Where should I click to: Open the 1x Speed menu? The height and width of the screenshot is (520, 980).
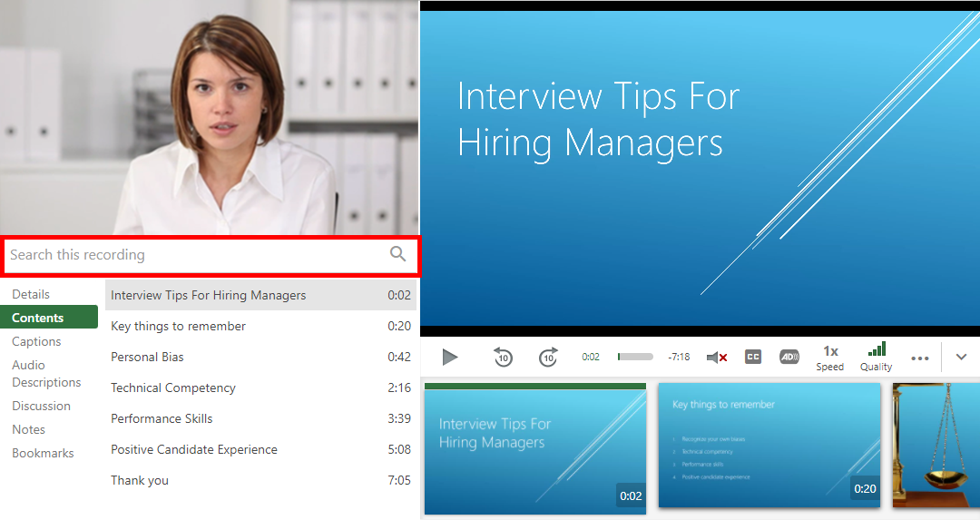830,358
